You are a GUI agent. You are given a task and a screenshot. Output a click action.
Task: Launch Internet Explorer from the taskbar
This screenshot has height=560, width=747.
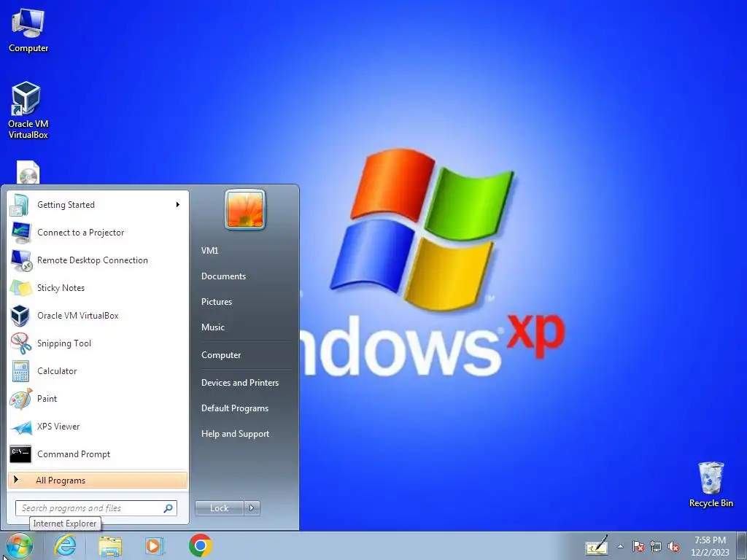[x=65, y=545]
